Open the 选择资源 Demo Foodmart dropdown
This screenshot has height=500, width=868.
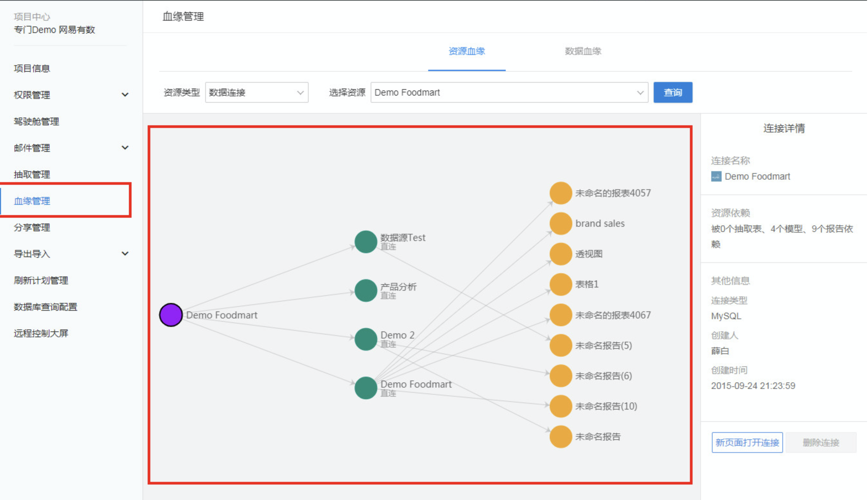[509, 92]
